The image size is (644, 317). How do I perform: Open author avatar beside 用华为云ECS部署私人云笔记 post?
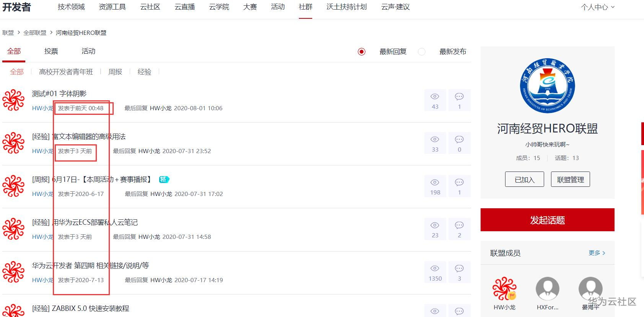[13, 229]
